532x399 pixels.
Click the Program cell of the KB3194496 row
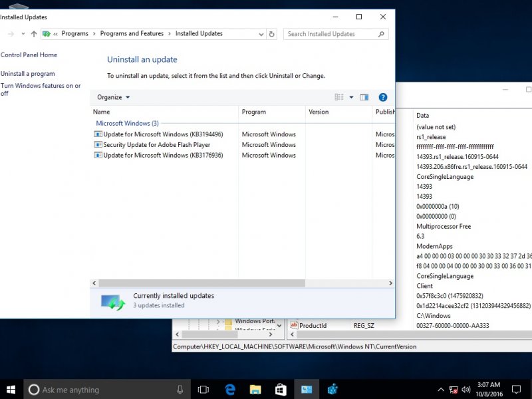[x=269, y=134]
